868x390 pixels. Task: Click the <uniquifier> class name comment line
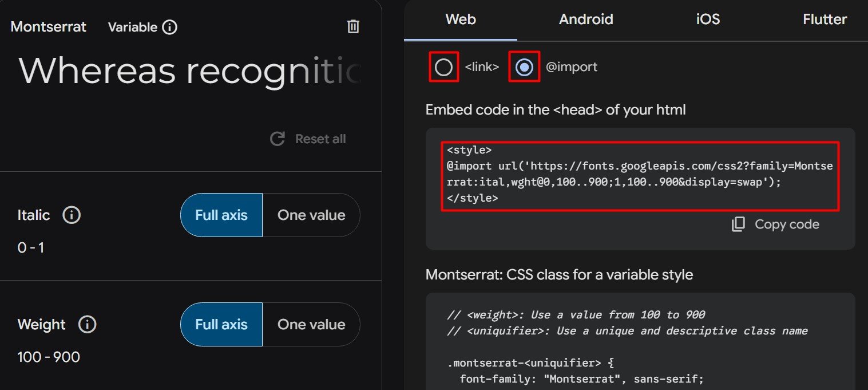tap(628, 331)
